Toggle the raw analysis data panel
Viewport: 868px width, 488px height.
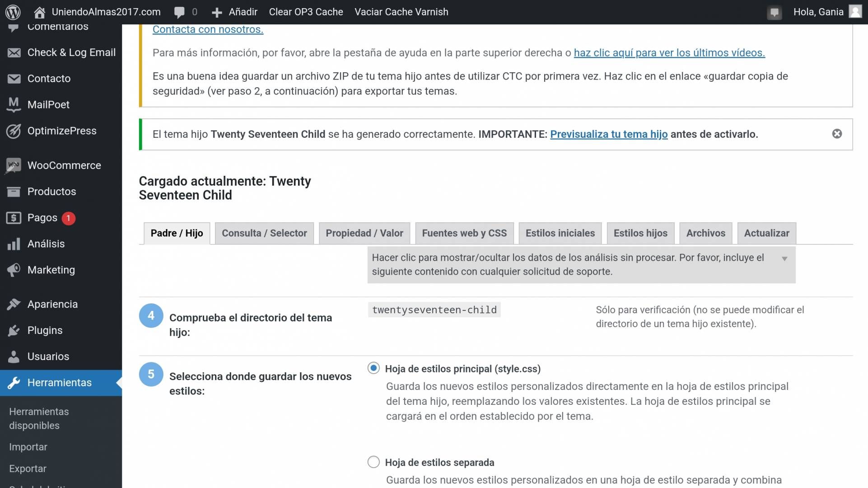coord(581,265)
